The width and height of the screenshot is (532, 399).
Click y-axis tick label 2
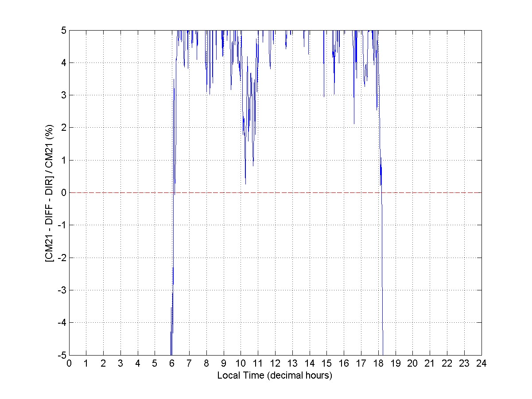coord(64,128)
